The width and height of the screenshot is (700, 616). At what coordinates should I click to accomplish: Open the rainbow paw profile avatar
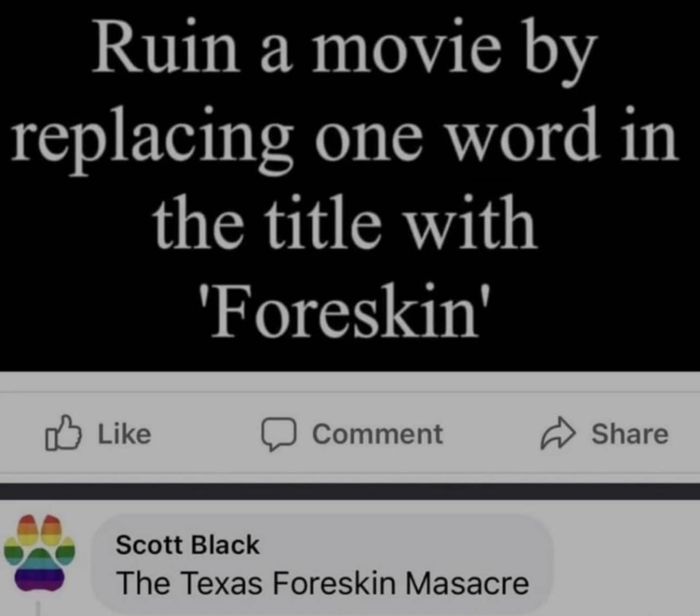(39, 553)
